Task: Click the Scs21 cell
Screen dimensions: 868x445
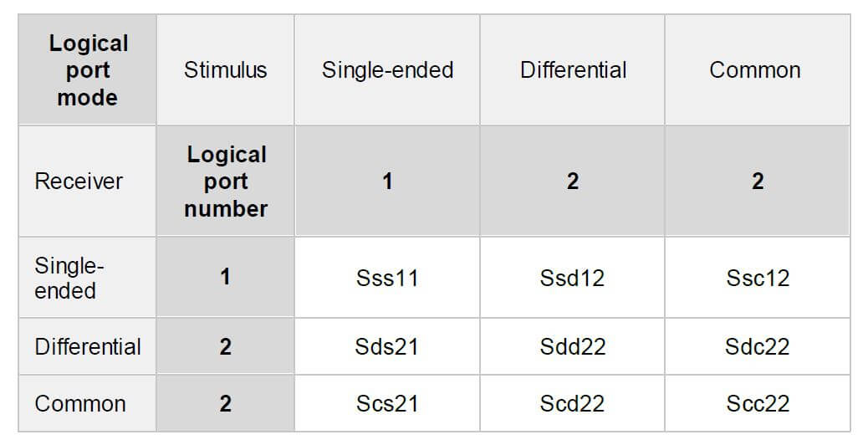Action: point(387,403)
